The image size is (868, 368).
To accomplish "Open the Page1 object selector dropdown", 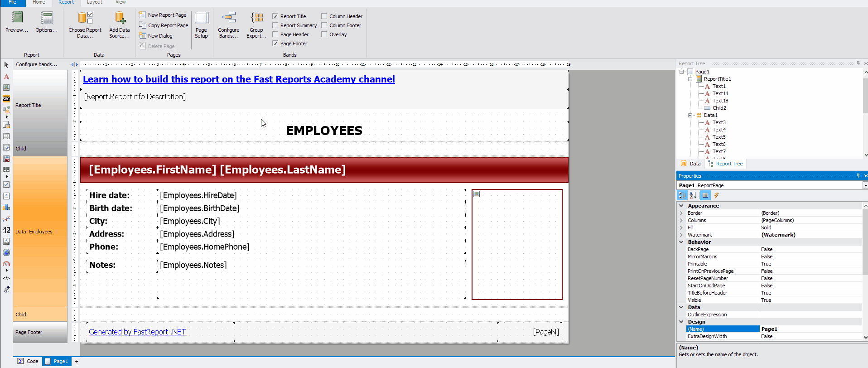I will coord(865,185).
